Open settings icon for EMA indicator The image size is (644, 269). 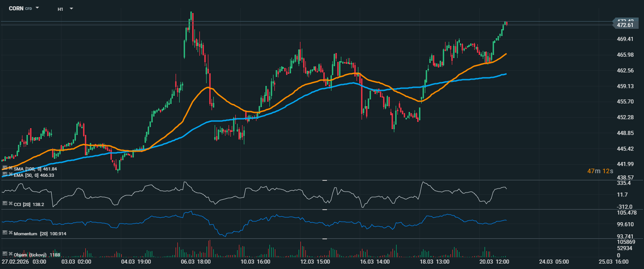click(x=4, y=174)
